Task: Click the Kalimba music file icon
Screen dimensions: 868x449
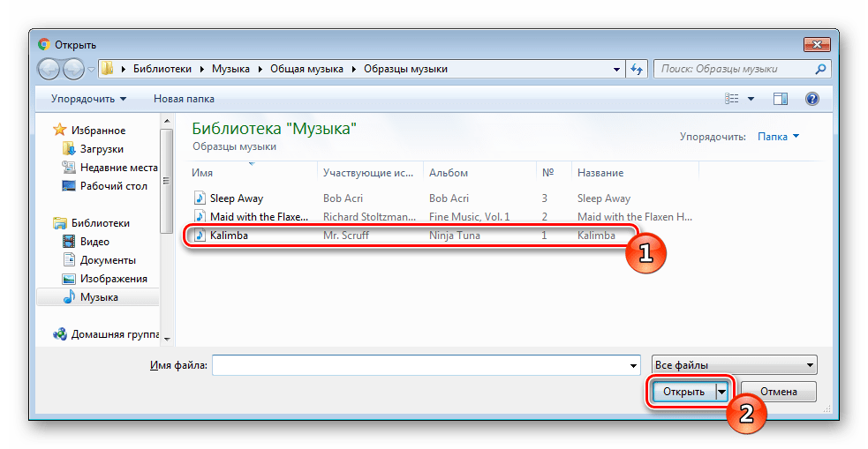Action: point(200,236)
